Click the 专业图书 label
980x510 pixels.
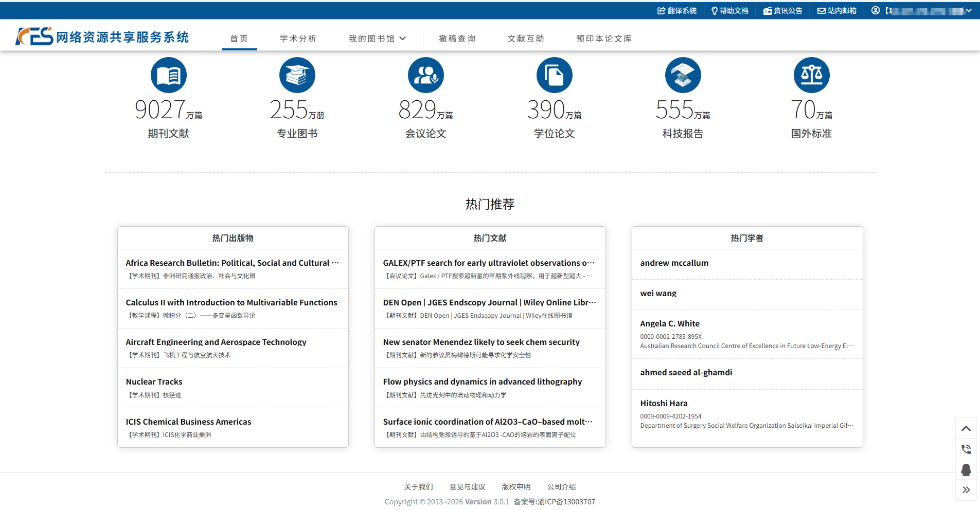[x=297, y=134]
